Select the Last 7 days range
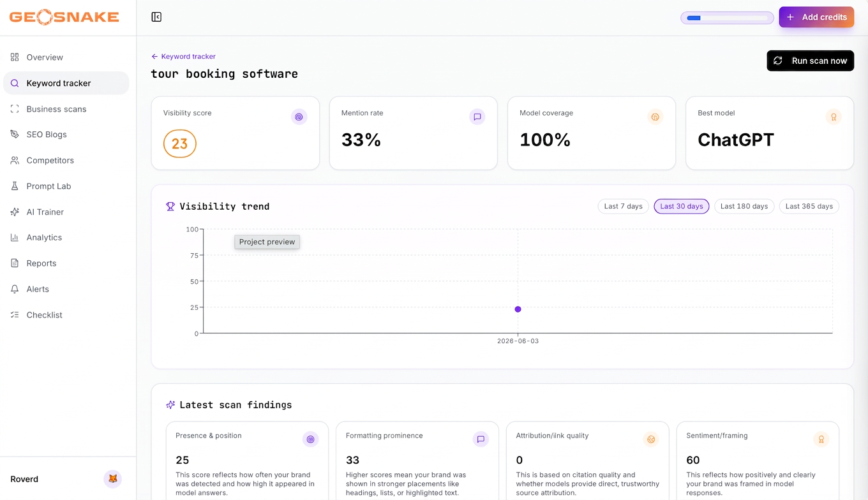 coord(623,206)
